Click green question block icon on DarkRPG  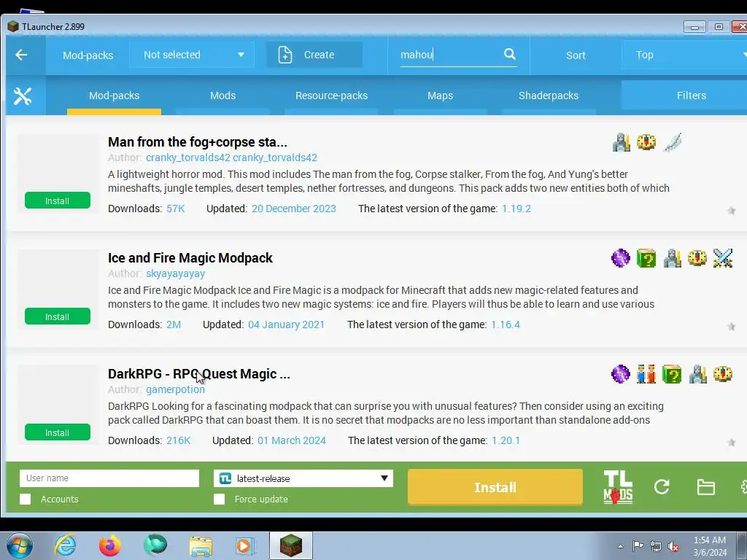point(672,374)
